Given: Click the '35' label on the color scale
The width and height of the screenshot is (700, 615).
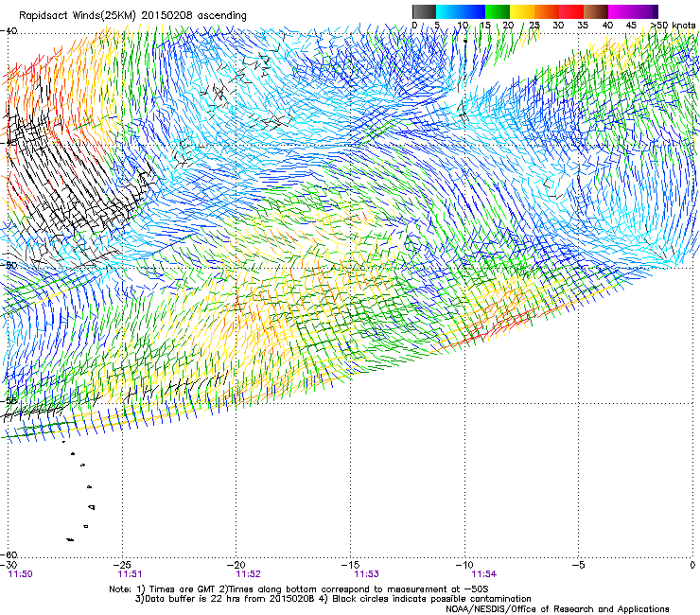Looking at the screenshot, I should (x=583, y=25).
